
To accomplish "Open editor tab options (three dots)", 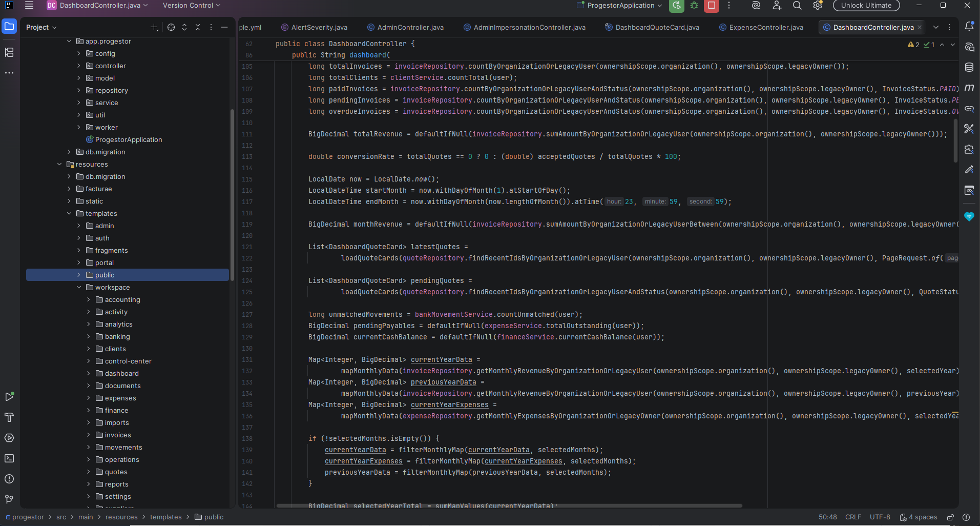I will 949,27.
